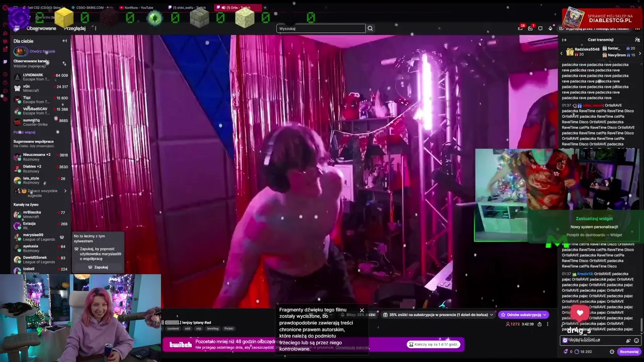Expand Zobacz wszystkie sugestie arrow
The image size is (644, 362).
(x=65, y=191)
